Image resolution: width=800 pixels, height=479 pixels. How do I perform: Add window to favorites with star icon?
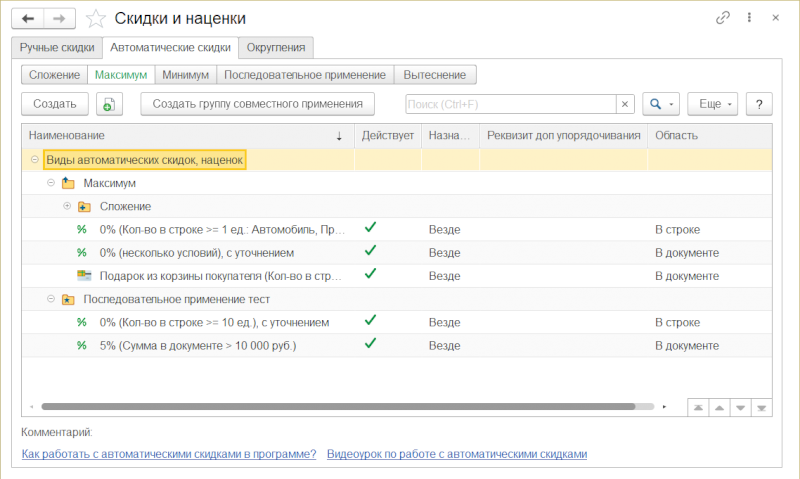coord(95,19)
